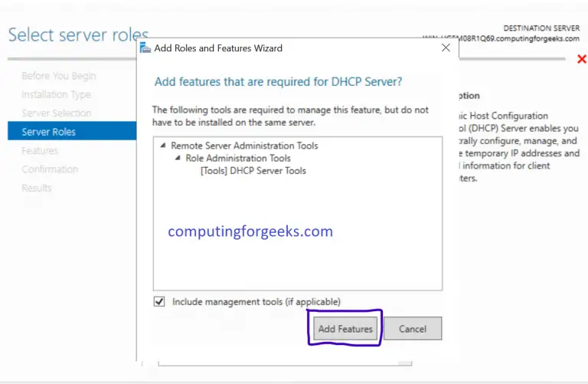Go to the Before You Begin step

(59, 76)
